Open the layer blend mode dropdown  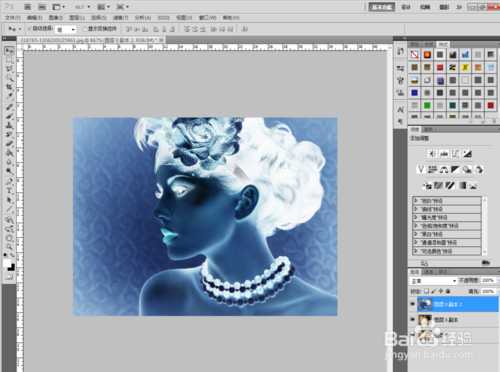coord(433,281)
